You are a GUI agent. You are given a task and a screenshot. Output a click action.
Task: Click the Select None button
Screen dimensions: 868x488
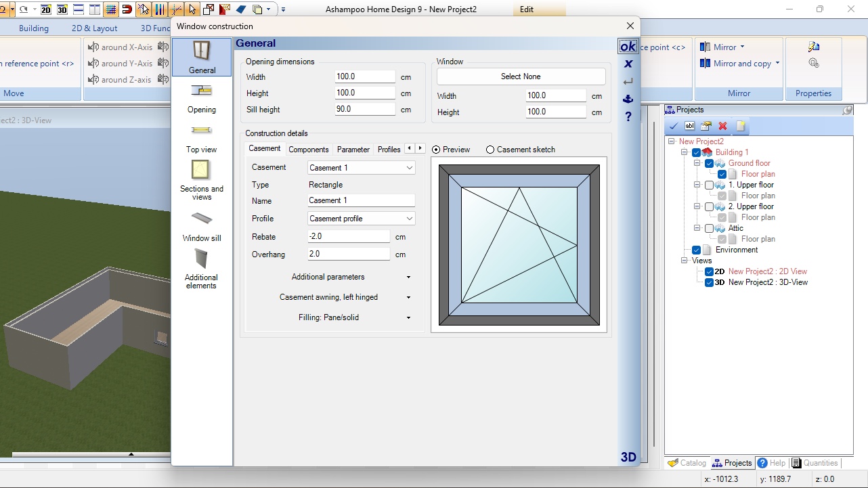521,76
